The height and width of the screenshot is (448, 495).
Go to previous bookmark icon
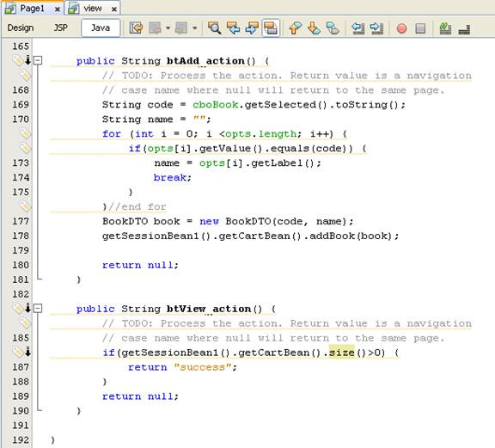[295, 28]
